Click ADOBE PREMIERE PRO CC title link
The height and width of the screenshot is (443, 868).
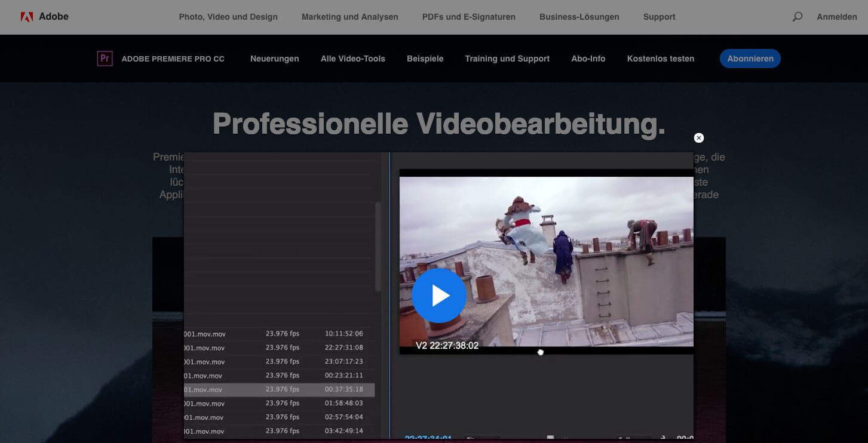(173, 59)
